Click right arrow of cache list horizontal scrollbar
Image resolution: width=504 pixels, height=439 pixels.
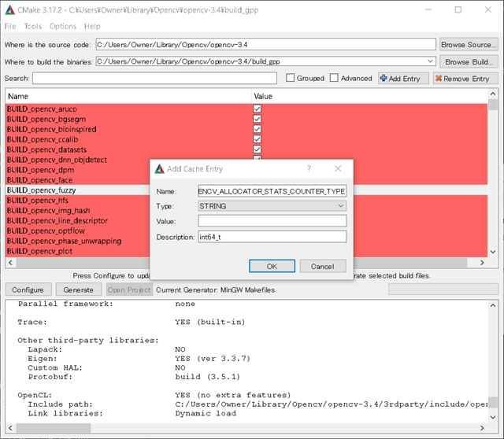pos(482,262)
